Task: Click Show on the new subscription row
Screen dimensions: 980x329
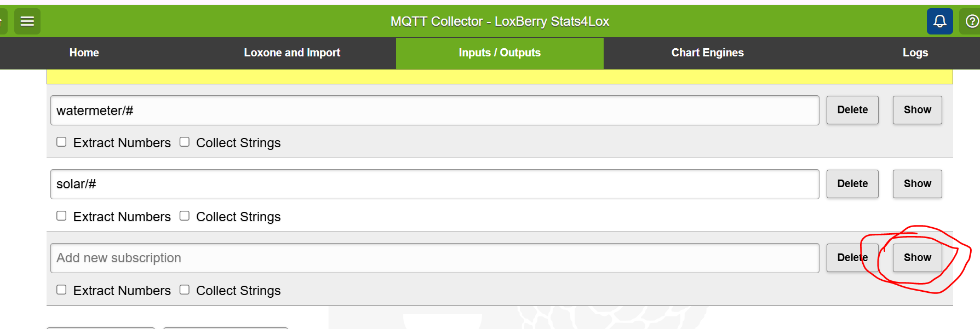Action: click(917, 258)
